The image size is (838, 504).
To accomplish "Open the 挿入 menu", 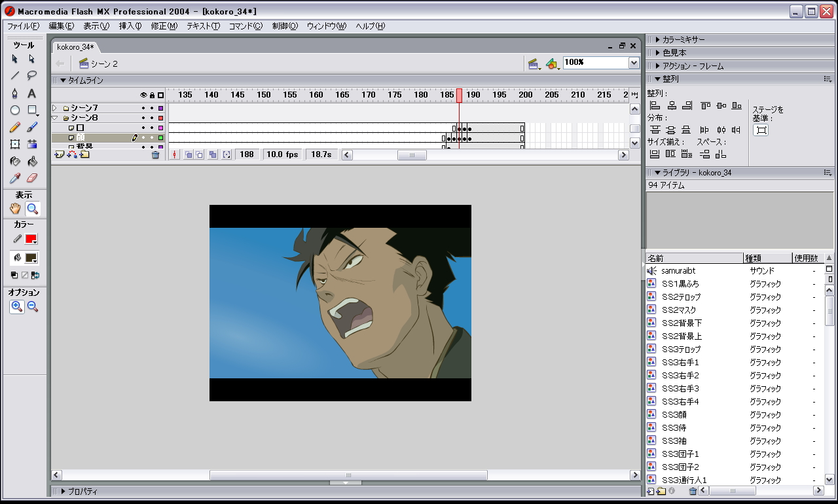I will [x=130, y=26].
